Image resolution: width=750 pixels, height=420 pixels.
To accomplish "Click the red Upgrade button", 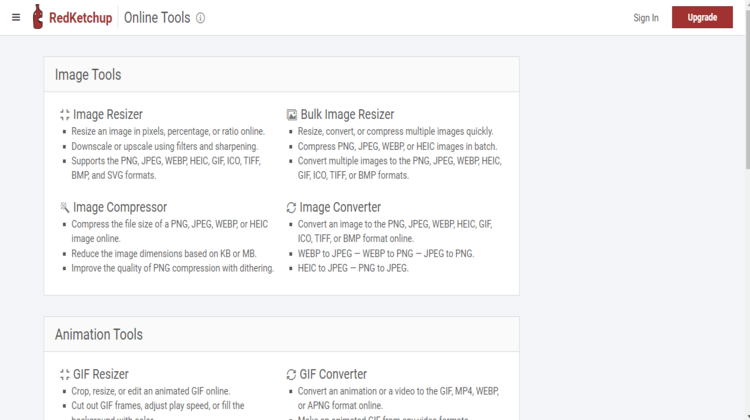I will pos(702,17).
